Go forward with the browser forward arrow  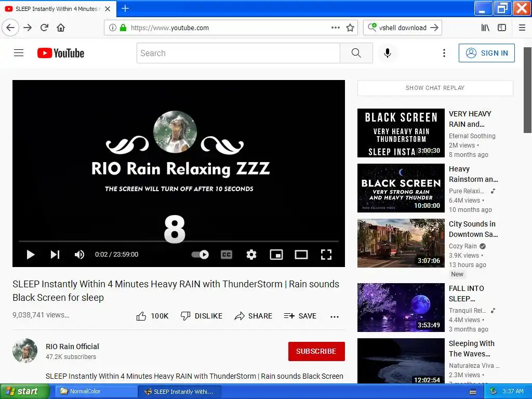tap(28, 28)
